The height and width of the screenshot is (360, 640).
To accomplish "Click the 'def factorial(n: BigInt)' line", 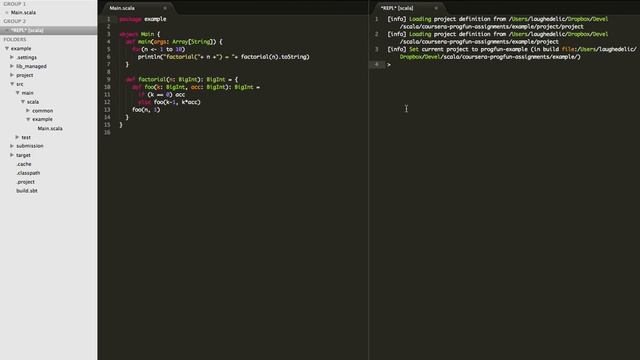I will pyautogui.click(x=182, y=80).
